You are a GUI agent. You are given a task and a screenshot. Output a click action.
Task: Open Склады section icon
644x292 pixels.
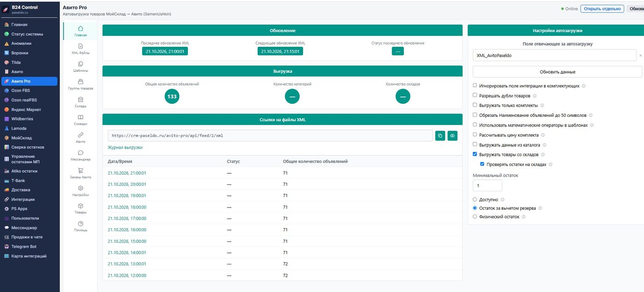(80, 99)
